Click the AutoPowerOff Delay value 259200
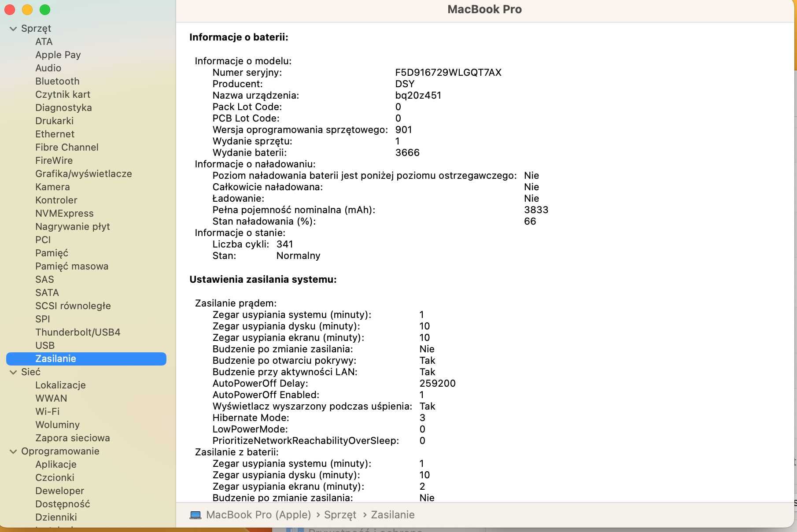 (438, 383)
